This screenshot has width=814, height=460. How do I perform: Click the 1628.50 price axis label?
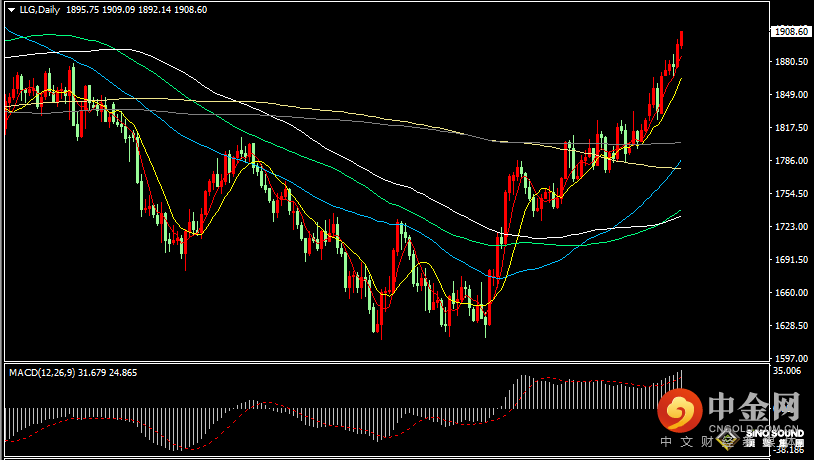(790, 326)
